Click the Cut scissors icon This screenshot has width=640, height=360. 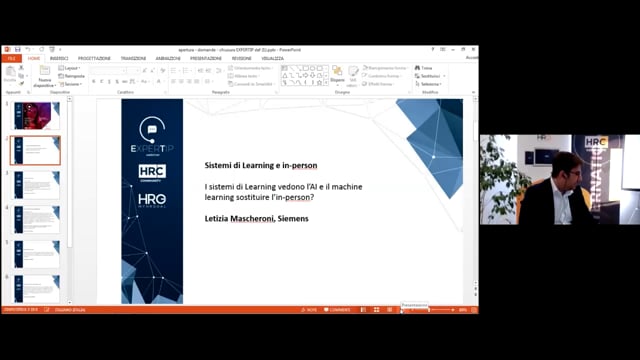tap(22, 68)
